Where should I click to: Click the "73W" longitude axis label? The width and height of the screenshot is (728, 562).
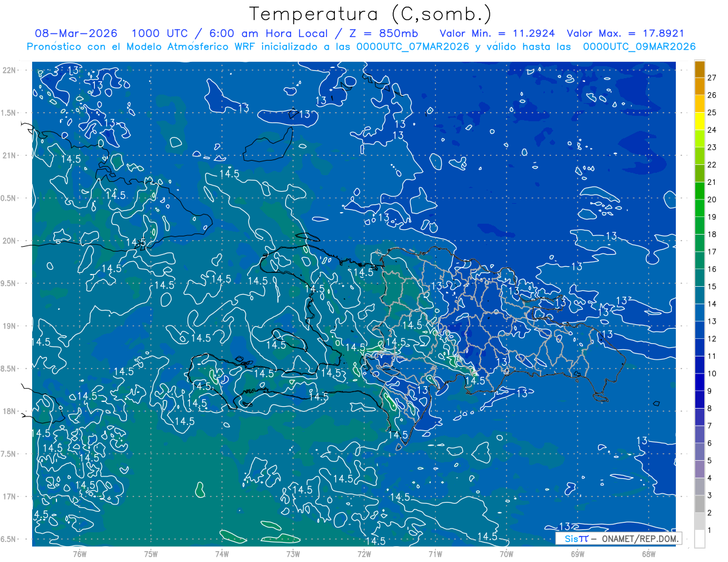(x=293, y=554)
